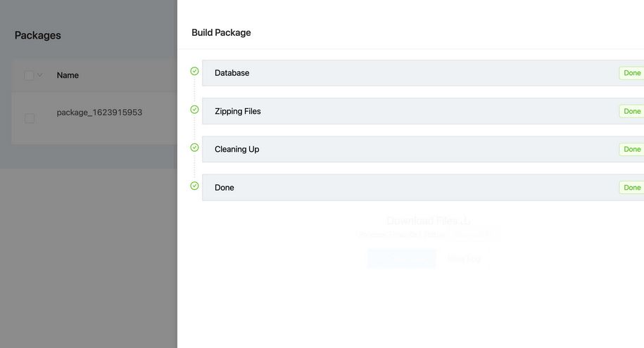644x348 pixels.
Task: Click the Zipping Files step check icon
Action: 195,110
